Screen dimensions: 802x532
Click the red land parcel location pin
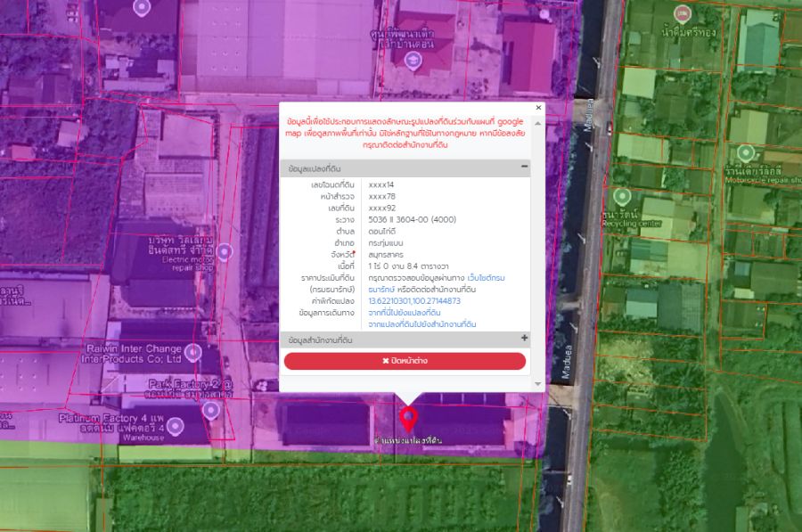pos(408,417)
